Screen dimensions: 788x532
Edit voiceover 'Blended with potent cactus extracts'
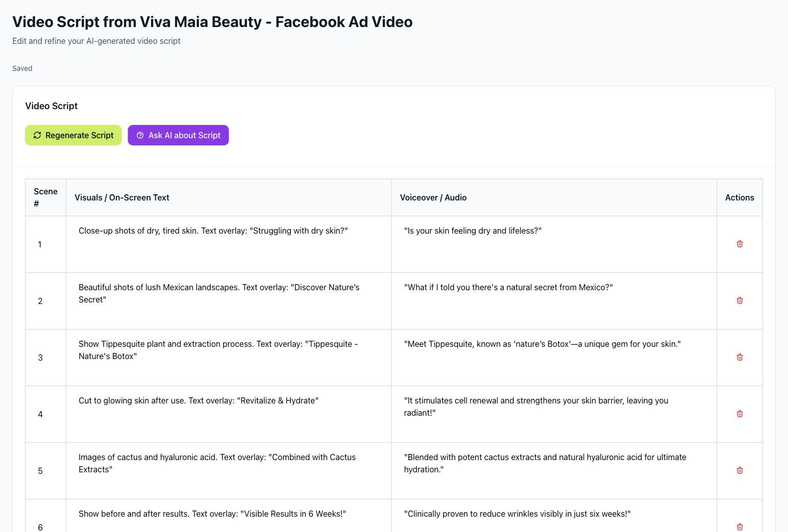click(x=554, y=470)
